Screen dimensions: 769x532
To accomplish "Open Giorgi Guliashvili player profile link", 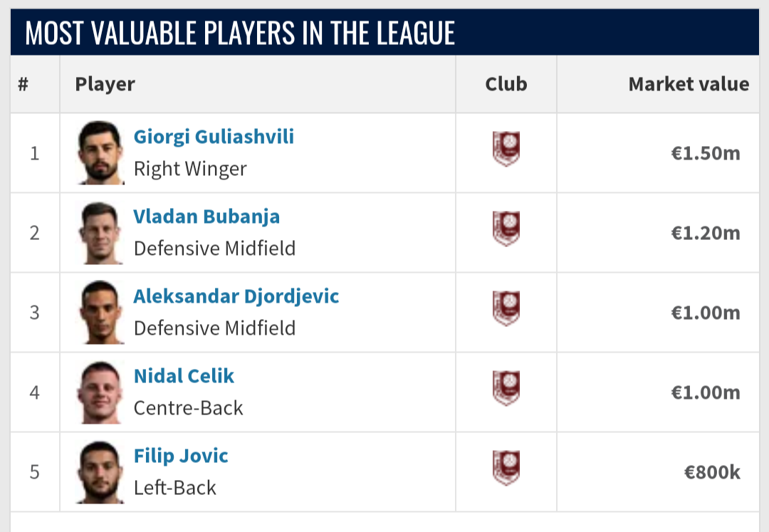I will 214,137.
